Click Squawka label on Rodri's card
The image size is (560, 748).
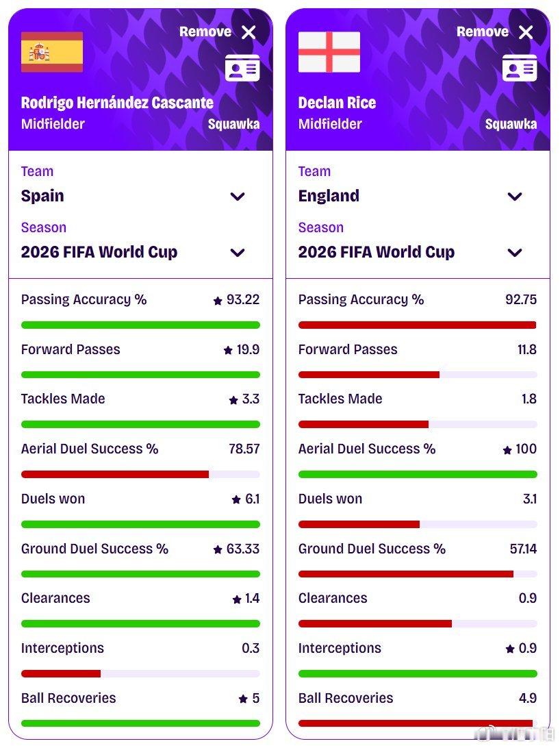tap(234, 124)
